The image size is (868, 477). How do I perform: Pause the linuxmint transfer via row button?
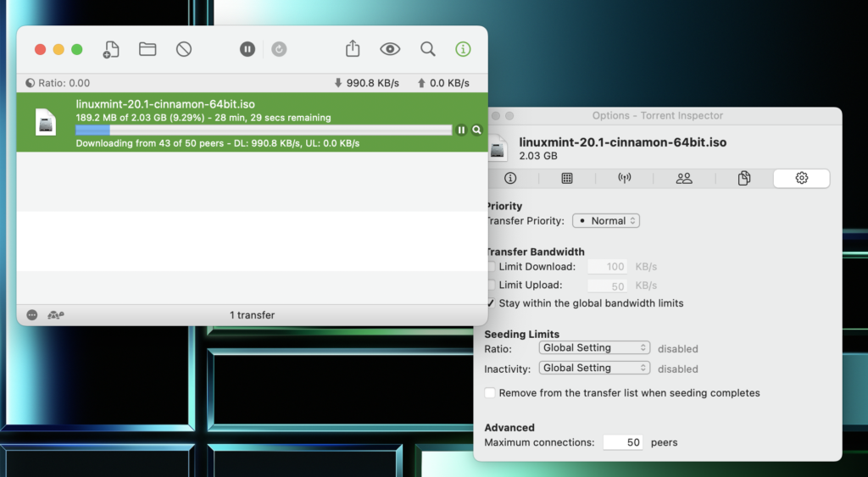point(461,130)
